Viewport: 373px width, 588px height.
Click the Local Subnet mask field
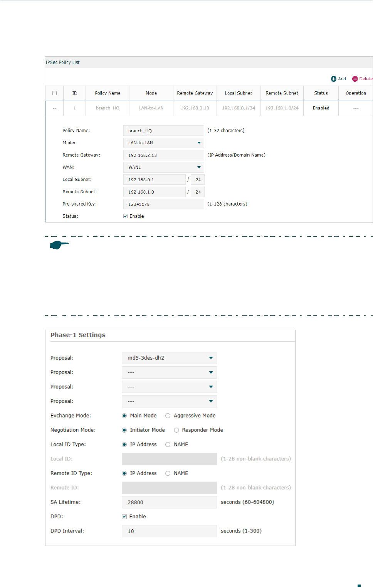point(198,180)
